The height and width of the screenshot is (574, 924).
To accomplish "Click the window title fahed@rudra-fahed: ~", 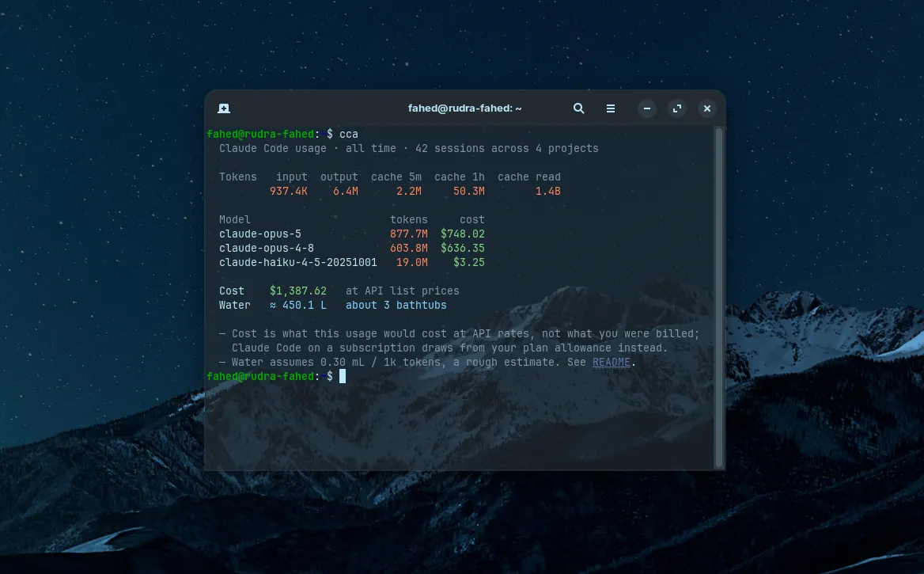I will [x=465, y=108].
